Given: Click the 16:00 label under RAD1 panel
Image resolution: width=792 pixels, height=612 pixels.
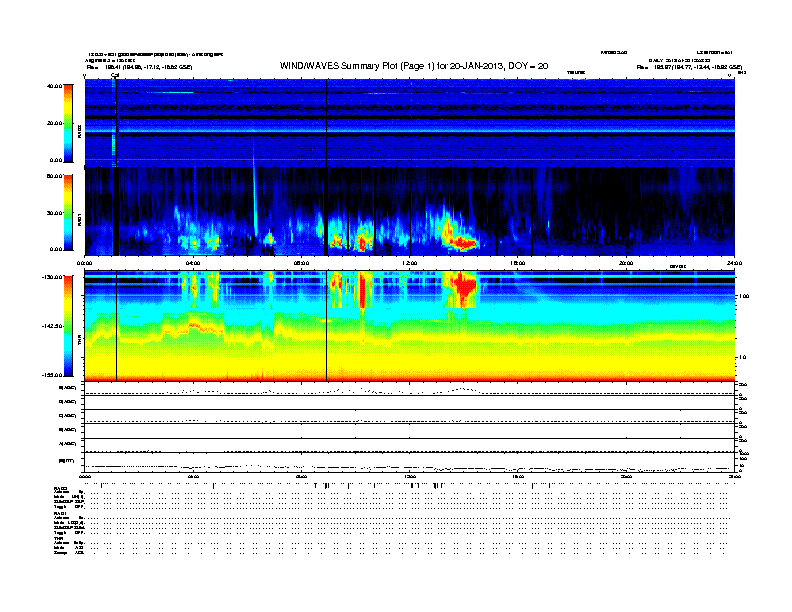Looking at the screenshot, I should click(x=518, y=263).
